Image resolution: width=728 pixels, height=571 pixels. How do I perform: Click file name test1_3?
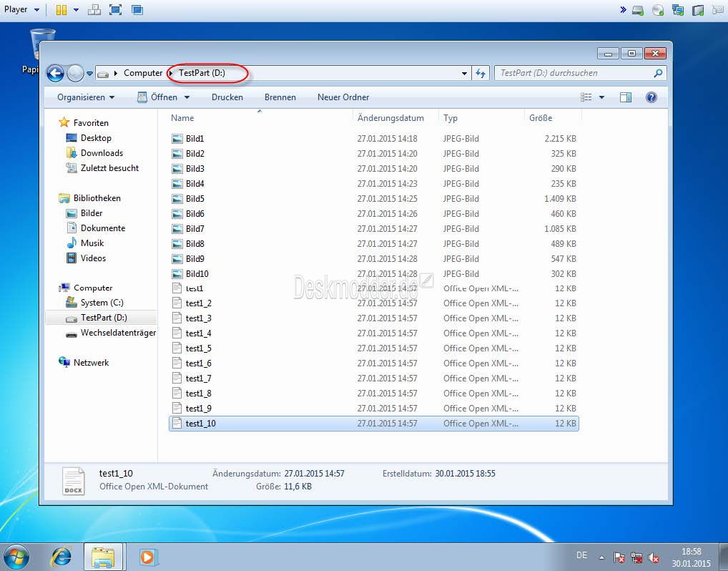[x=198, y=318]
